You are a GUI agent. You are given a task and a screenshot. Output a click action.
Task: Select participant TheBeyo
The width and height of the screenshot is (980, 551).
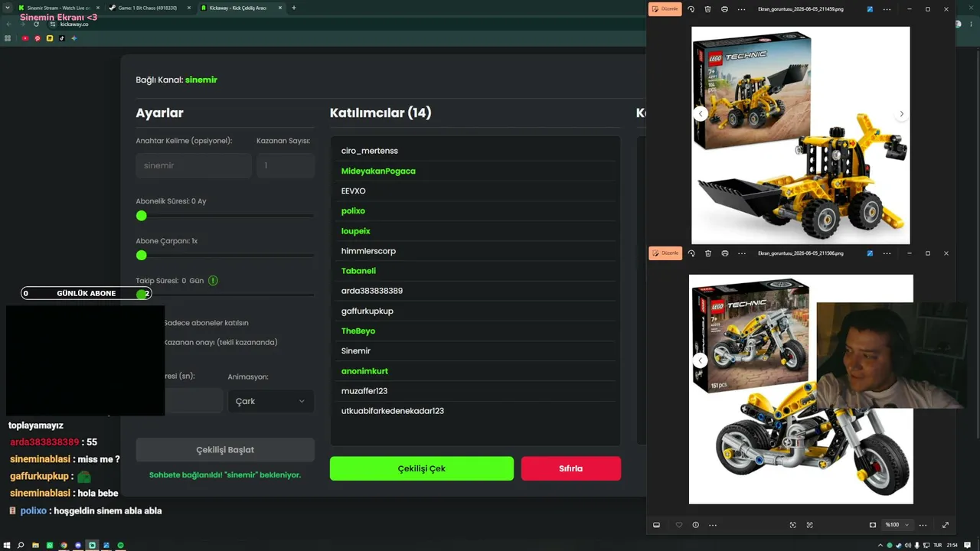pos(475,331)
